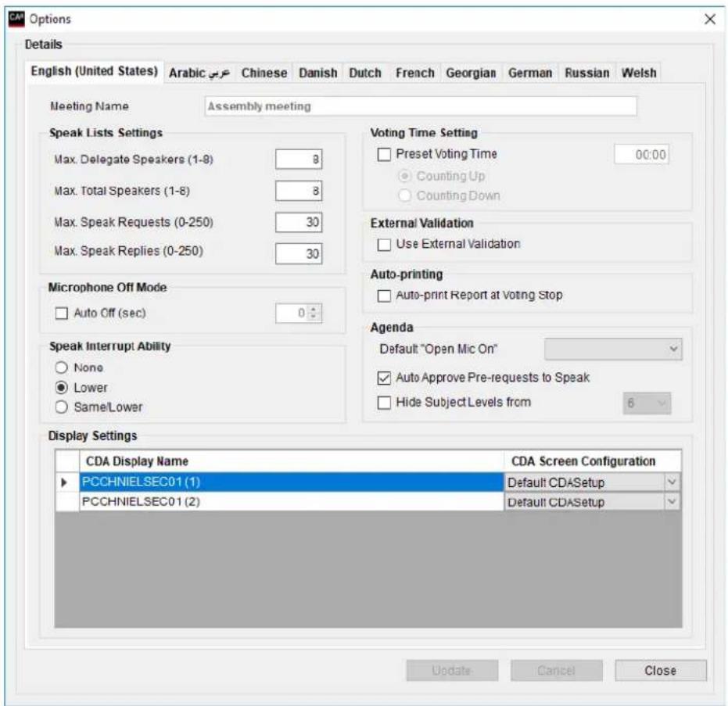Select Same/Lower speak interrupt ability
Image resolution: width=728 pixels, height=706 pixels.
(61, 407)
